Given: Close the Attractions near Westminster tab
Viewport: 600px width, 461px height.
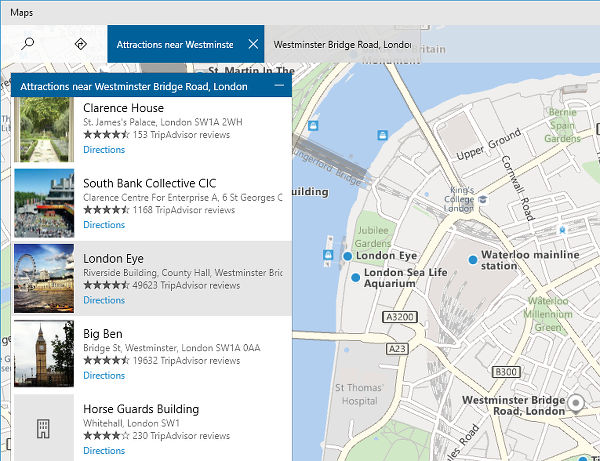Looking at the screenshot, I should [253, 44].
